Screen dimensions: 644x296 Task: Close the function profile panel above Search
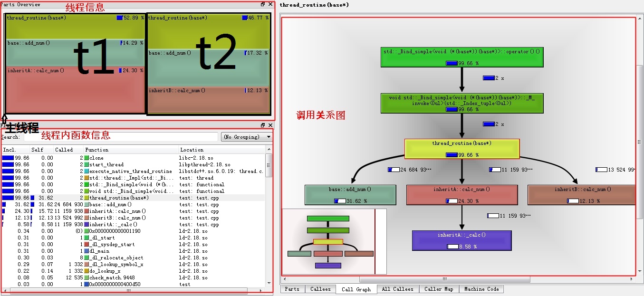(x=270, y=125)
